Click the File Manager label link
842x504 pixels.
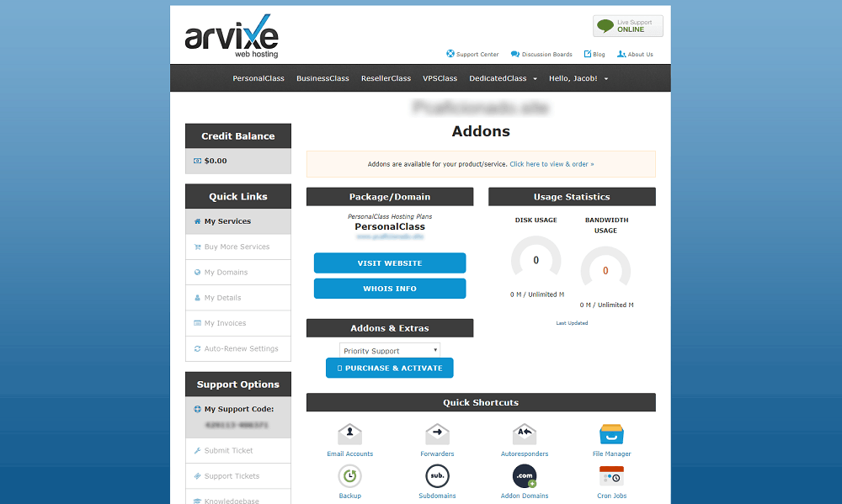point(611,454)
